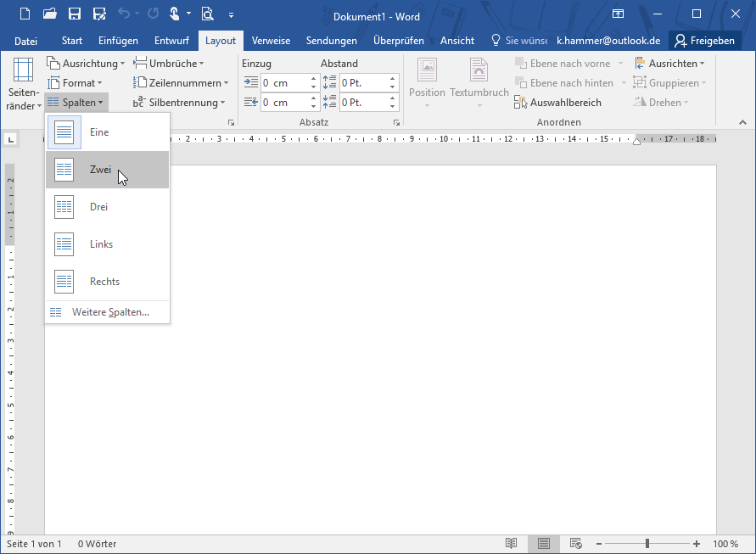756x554 pixels.
Task: Expand the Silbentrennung hyphenation dropdown
Action: point(179,103)
